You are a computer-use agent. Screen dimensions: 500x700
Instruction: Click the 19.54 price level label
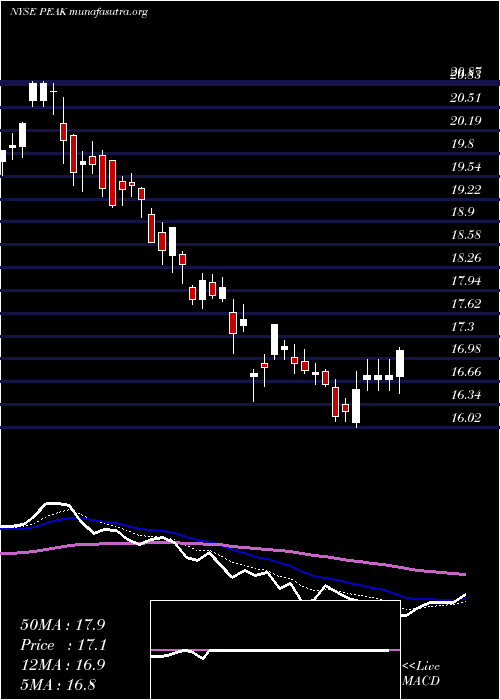tap(466, 167)
